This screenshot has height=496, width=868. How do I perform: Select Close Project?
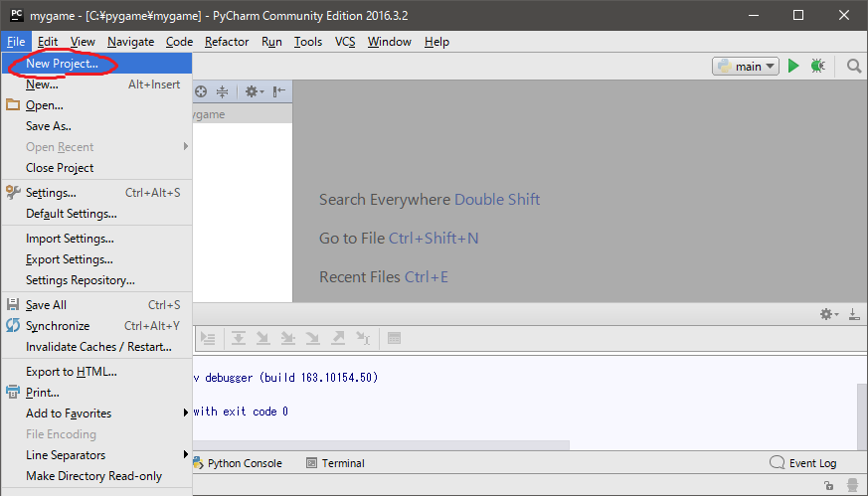click(x=96, y=167)
